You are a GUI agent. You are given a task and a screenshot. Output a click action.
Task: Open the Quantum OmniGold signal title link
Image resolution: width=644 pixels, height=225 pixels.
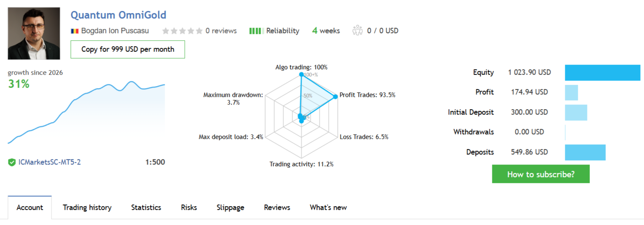tap(118, 15)
